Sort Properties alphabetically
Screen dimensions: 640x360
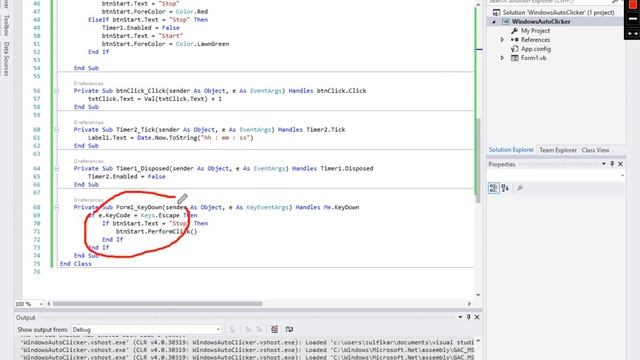coord(505,188)
